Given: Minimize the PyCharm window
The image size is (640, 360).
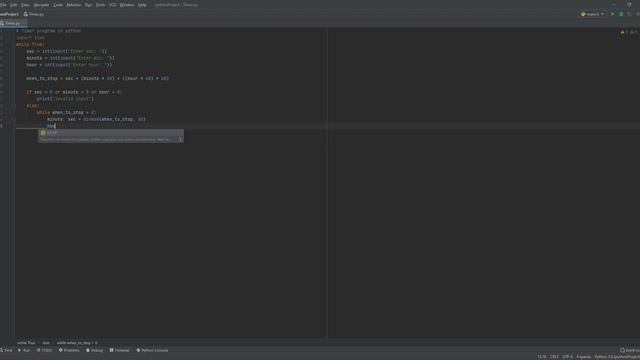Looking at the screenshot, I should pos(614,4).
